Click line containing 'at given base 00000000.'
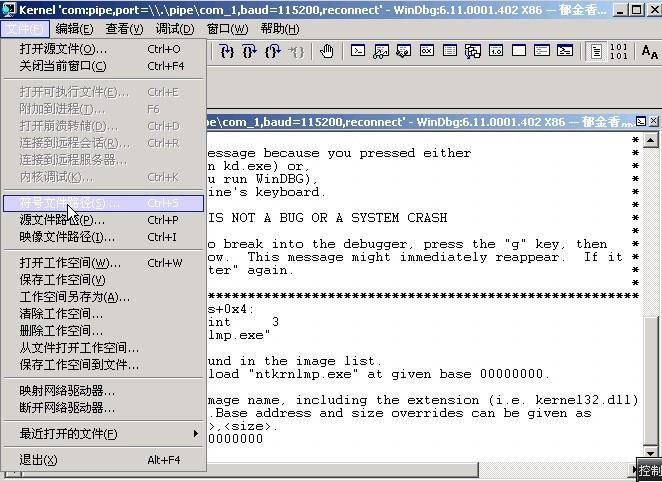Screen dimensions: 662x482 tap(378, 374)
